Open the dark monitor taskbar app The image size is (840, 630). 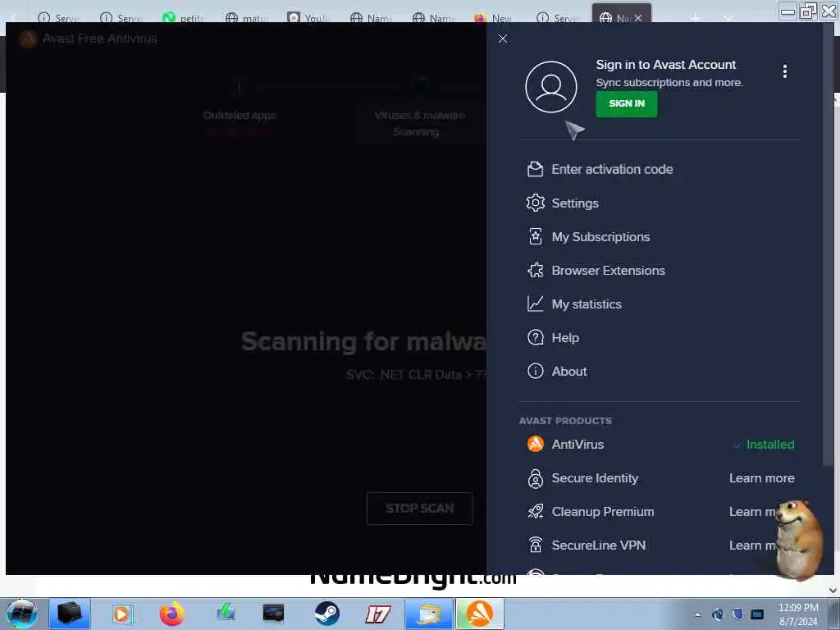click(x=273, y=614)
